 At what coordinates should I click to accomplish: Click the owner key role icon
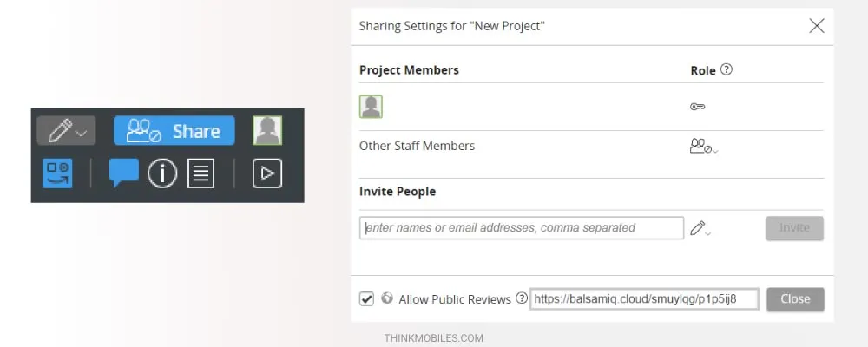[698, 106]
